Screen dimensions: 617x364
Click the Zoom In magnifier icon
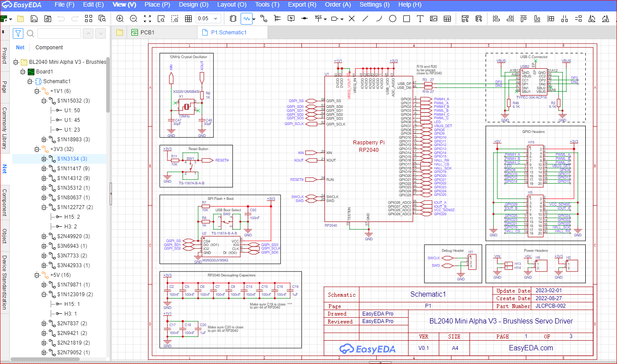(119, 18)
